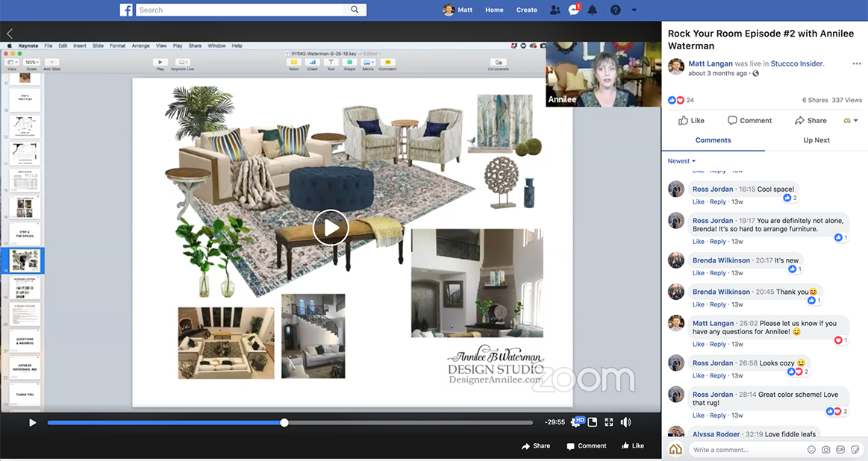
Task: Click the Facebook search field
Action: (241, 10)
